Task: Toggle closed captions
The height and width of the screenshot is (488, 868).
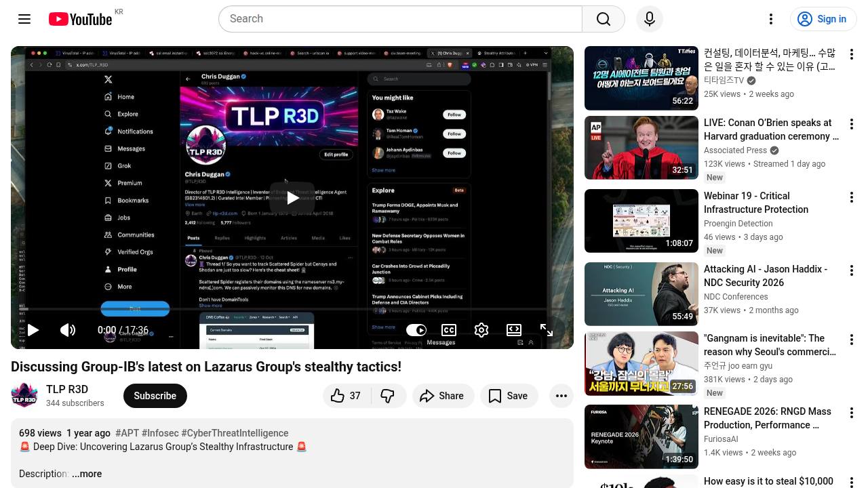Action: pyautogui.click(x=449, y=330)
